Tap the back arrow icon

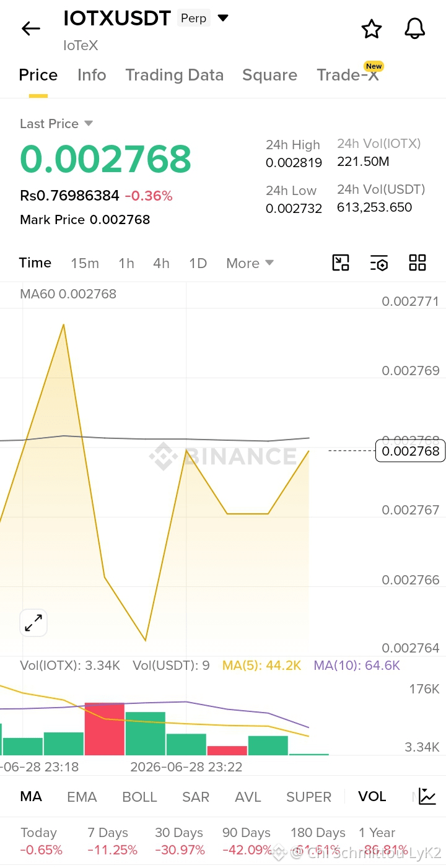30,28
